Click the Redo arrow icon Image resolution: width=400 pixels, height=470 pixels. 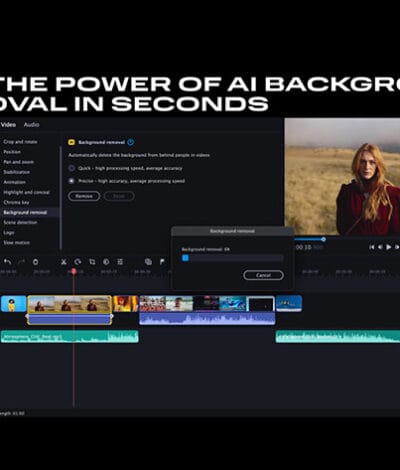(x=21, y=262)
